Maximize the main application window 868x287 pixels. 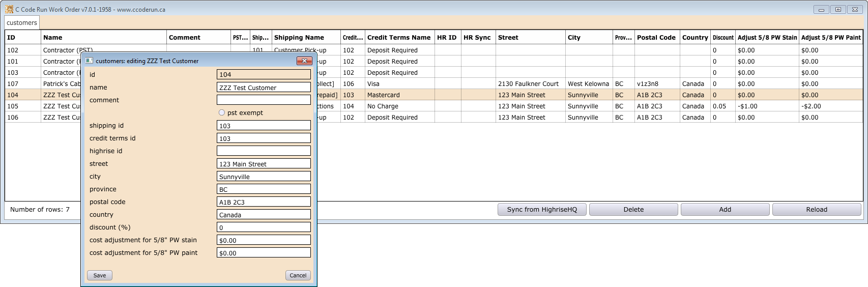(838, 9)
